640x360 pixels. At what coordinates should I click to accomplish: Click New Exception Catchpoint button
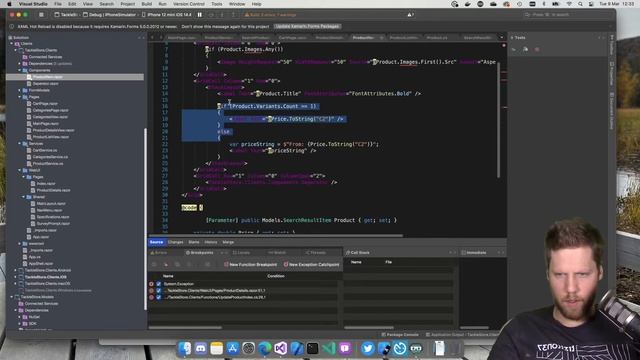tap(311, 264)
